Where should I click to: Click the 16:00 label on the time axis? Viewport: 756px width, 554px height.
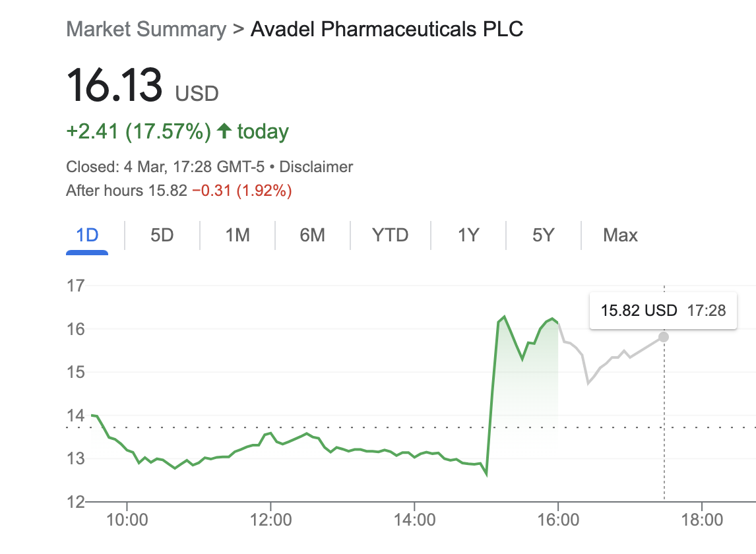tap(558, 520)
